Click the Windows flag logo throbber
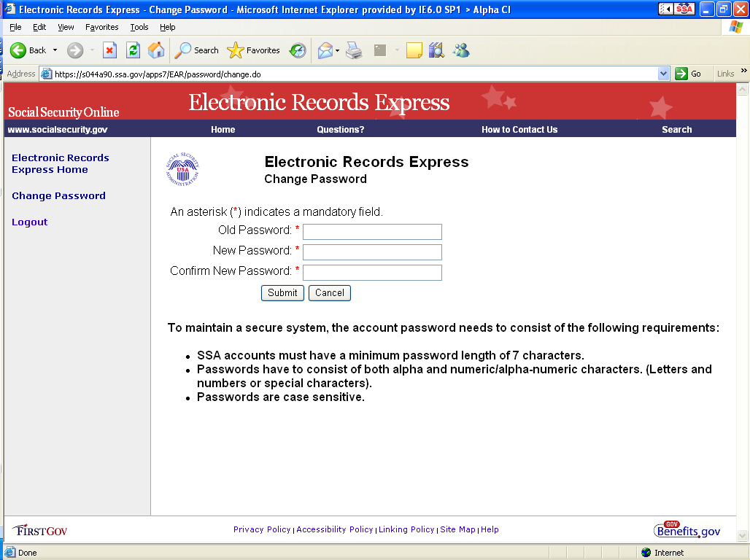 click(x=735, y=27)
